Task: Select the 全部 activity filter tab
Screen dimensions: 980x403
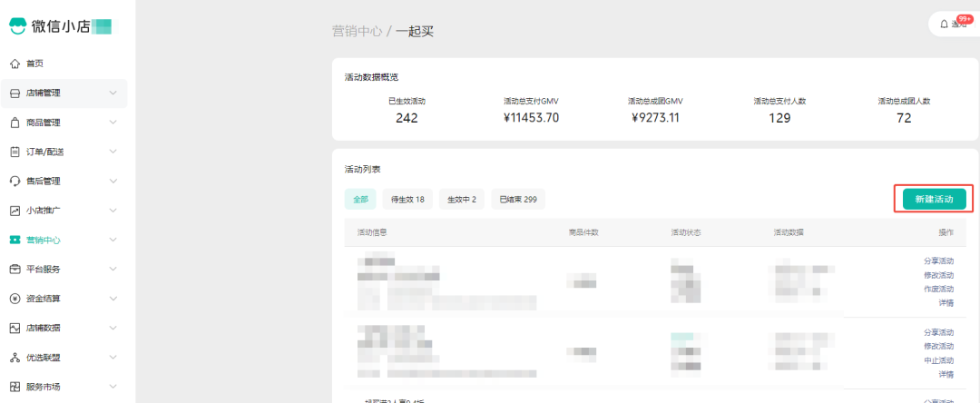Action: 360,200
